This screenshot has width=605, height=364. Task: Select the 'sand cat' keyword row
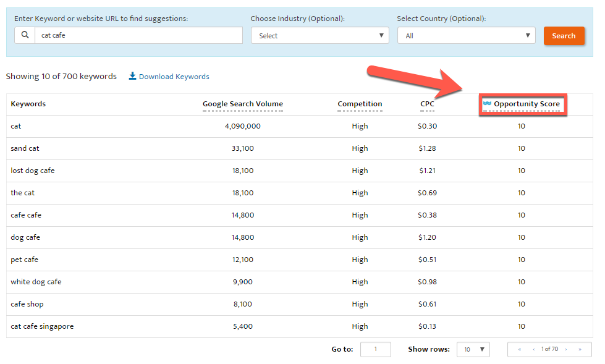point(25,148)
